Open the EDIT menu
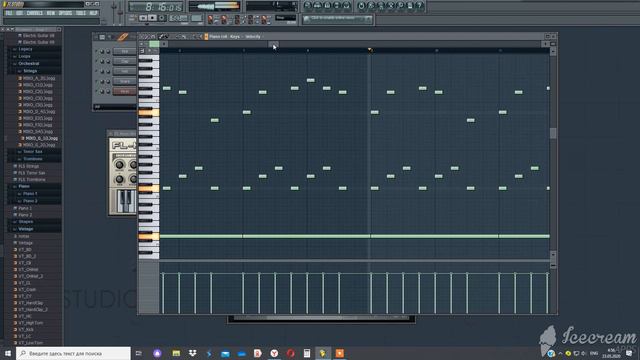Image resolution: width=640 pixels, height=360 pixels. point(20,13)
